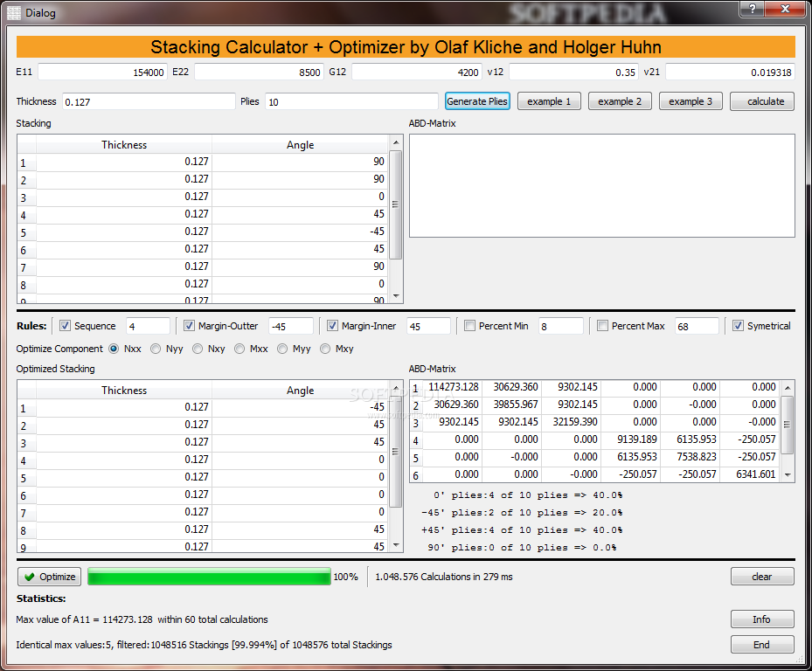Click the help question mark button

[753, 8]
